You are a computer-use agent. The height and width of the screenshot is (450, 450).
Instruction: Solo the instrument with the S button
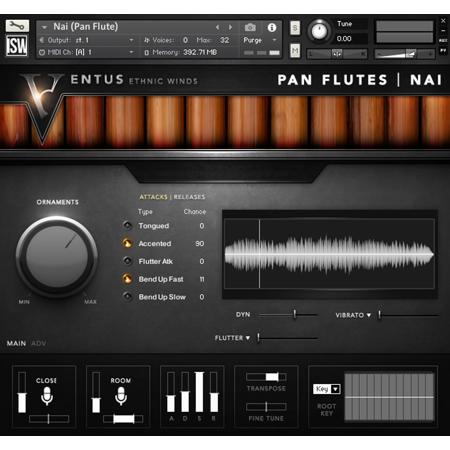(295, 28)
